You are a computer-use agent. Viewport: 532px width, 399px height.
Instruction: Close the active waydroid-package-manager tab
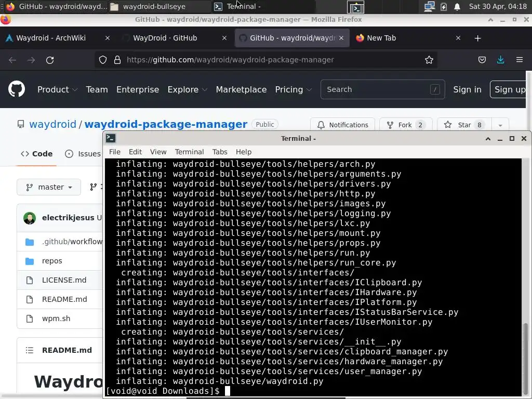[x=341, y=38]
